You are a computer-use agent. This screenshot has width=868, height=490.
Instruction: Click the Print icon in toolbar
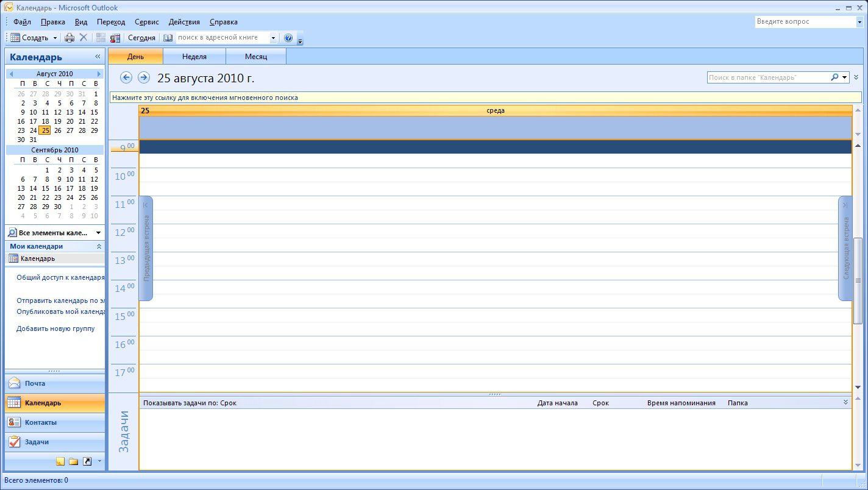point(69,38)
